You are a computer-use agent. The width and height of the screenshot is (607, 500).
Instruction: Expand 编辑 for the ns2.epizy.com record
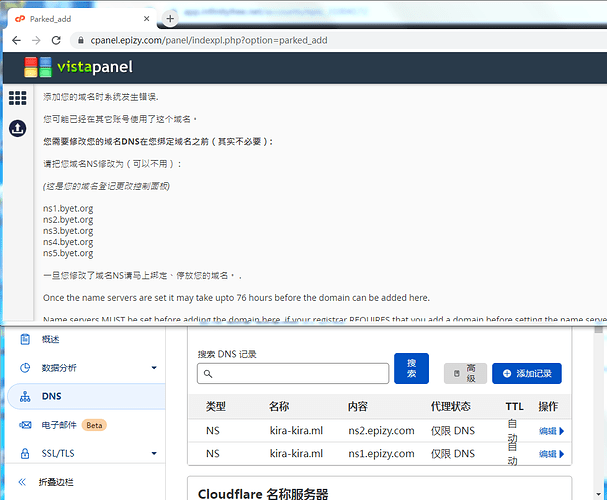pyautogui.click(x=551, y=431)
